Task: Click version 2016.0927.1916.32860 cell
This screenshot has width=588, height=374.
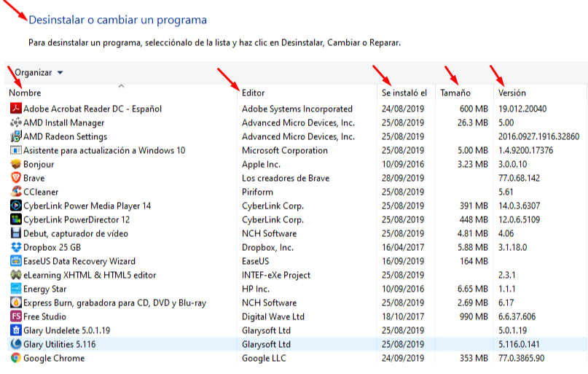Action: (538, 136)
